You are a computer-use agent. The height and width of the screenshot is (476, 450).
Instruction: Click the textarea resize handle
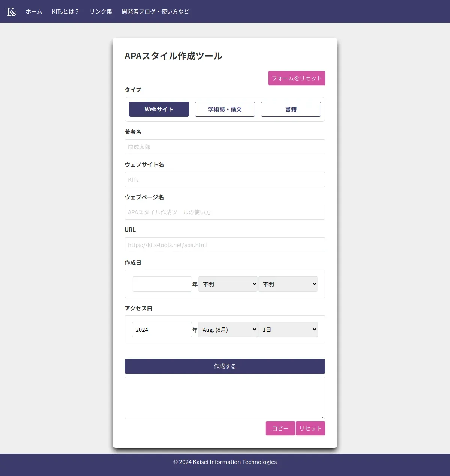tap(323, 416)
